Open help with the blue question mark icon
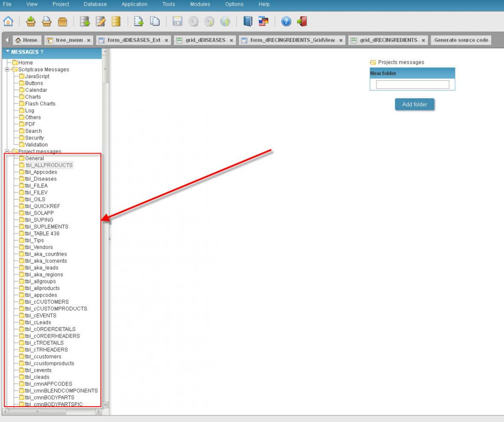The height and width of the screenshot is (422, 504). point(286,21)
